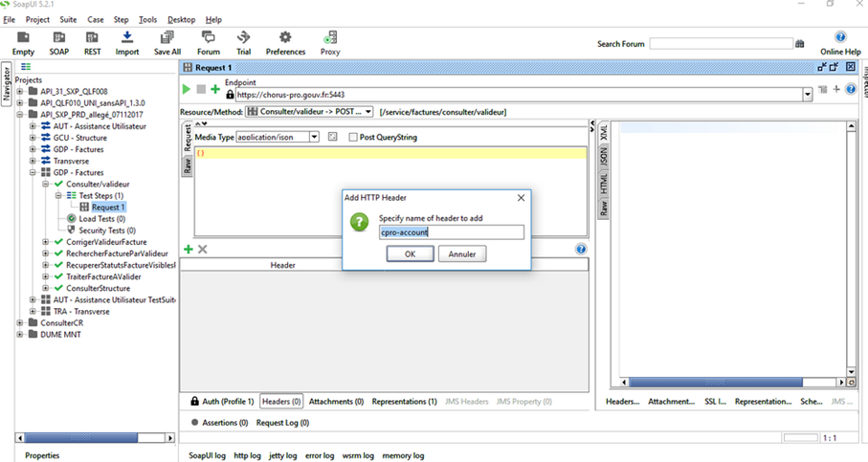Create new SOAP project
Screen dimensions: 868x462
pyautogui.click(x=58, y=43)
